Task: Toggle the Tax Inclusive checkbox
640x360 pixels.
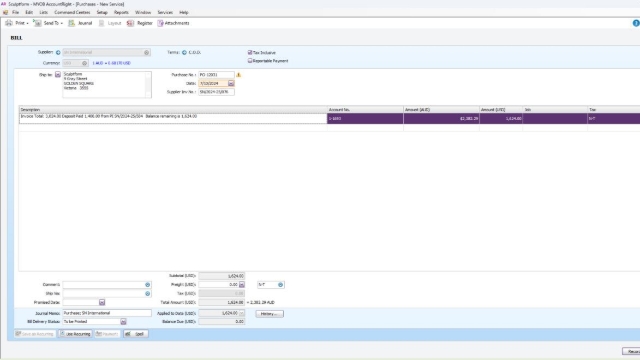Action: pyautogui.click(x=250, y=52)
